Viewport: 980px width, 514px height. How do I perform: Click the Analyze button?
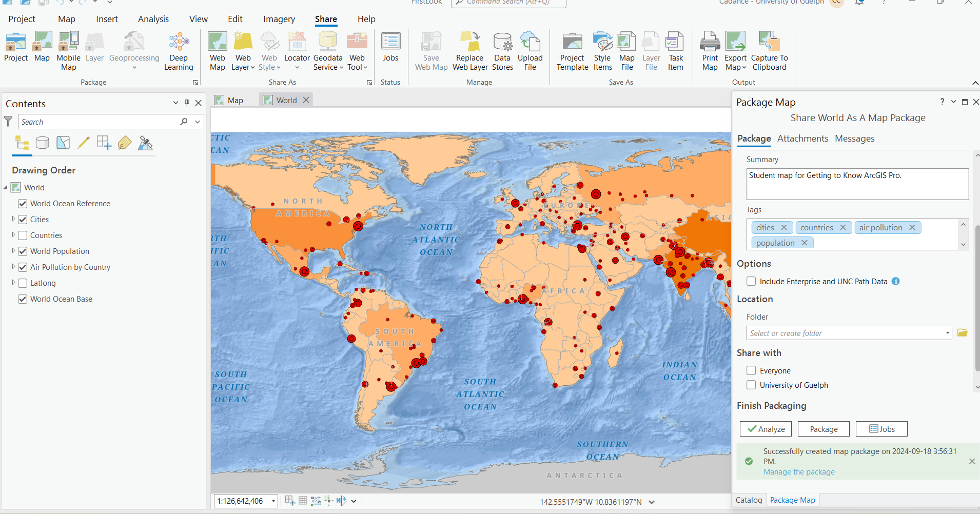(765, 429)
